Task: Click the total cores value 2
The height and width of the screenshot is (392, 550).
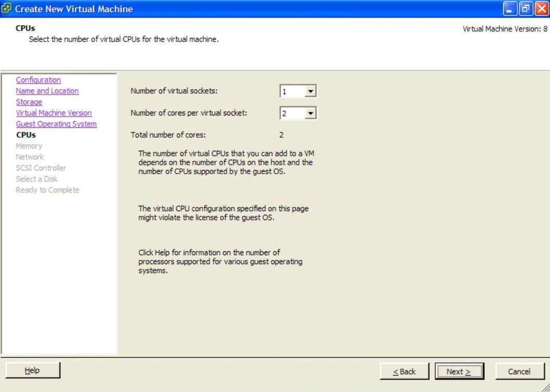Action: 281,135
